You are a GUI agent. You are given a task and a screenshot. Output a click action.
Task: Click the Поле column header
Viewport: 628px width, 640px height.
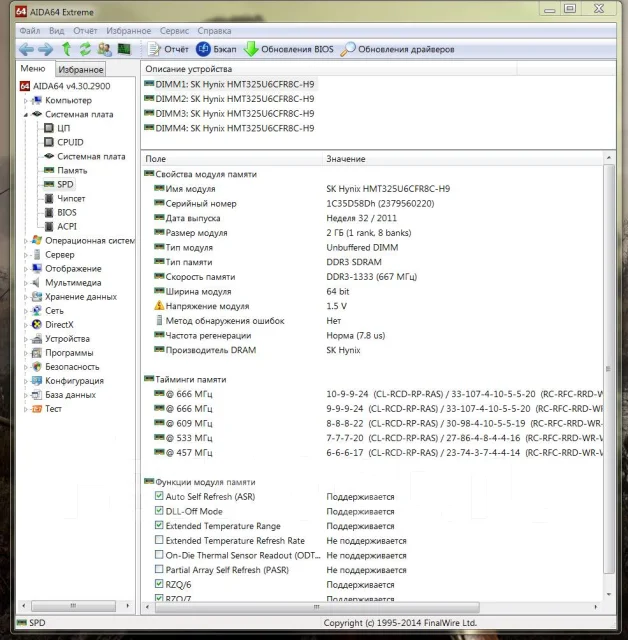(232, 159)
